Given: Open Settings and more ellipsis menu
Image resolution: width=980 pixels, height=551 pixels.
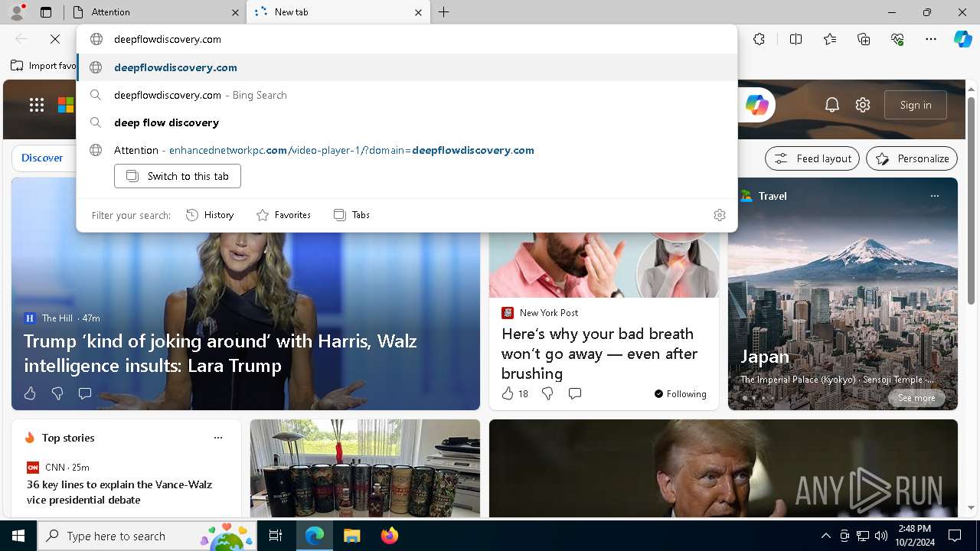Looking at the screenshot, I should tap(931, 39).
